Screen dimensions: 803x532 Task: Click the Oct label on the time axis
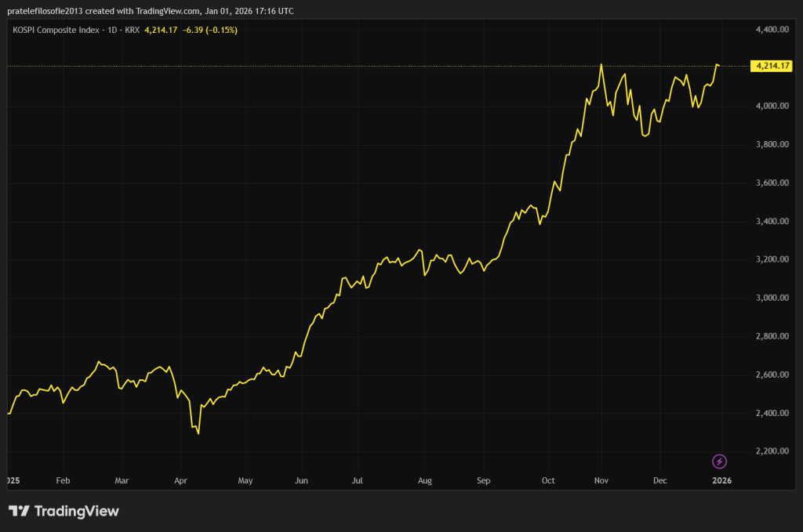click(x=548, y=480)
